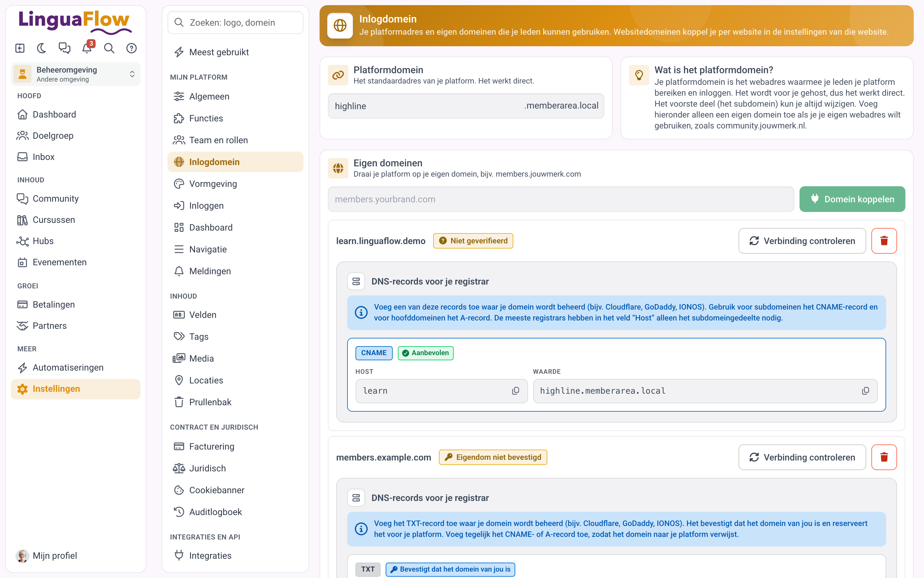Open Dashboard settings in settings menu
924x578 pixels.
point(235,227)
